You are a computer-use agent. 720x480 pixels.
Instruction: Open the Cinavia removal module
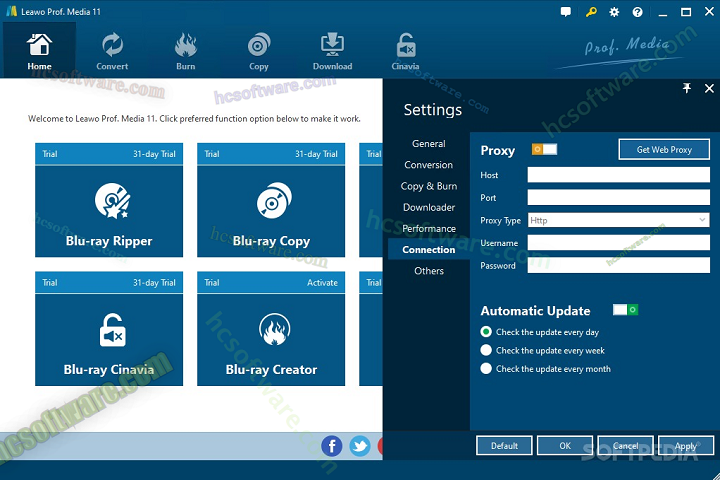pyautogui.click(x=405, y=51)
